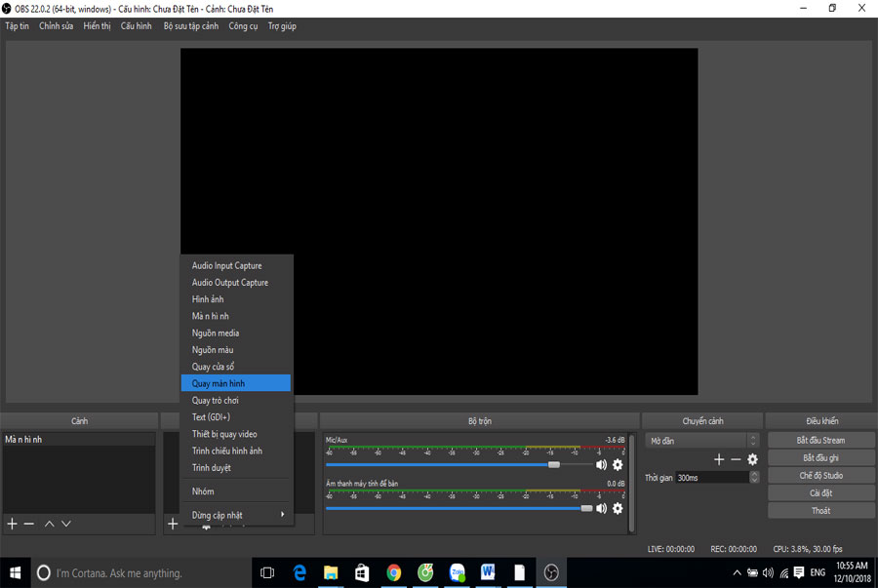Viewport: 878px width, 588px height.
Task: Add a new source with plus icon
Action: pyautogui.click(x=173, y=525)
